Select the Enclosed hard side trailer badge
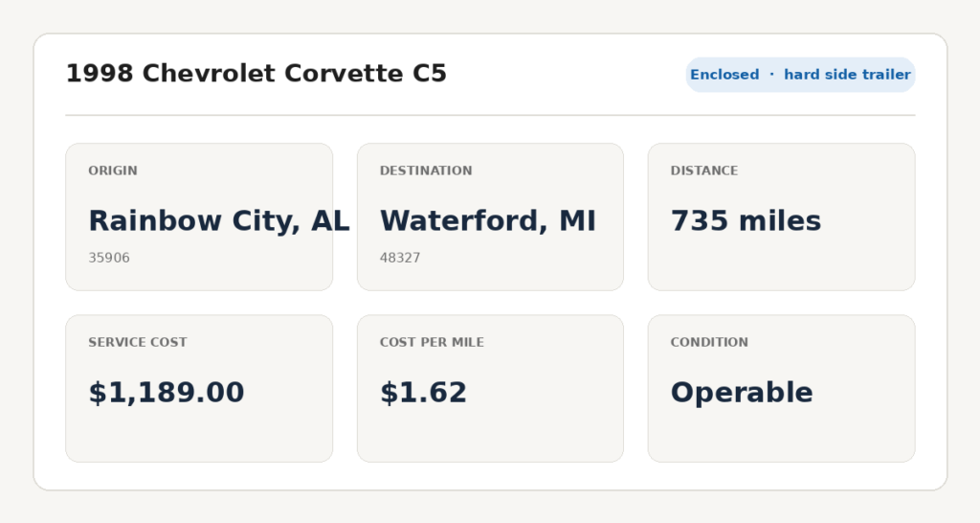Viewport: 980px width, 523px height. point(800,75)
